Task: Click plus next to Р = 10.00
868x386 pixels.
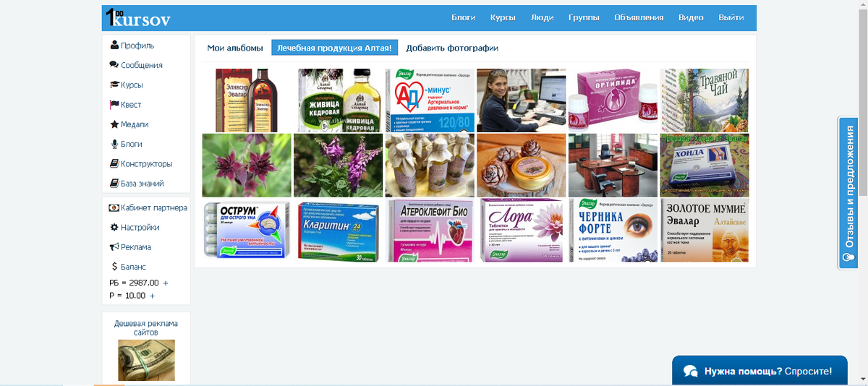Action: (x=152, y=296)
